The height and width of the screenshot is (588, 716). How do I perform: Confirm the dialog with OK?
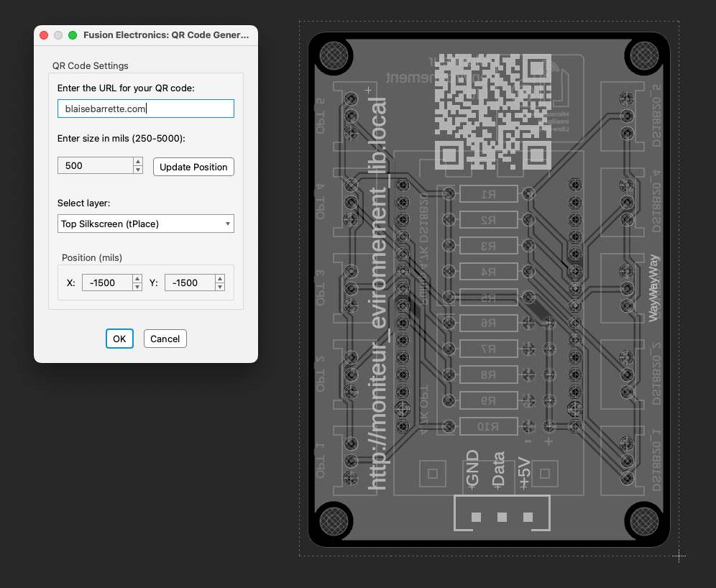pyautogui.click(x=119, y=339)
